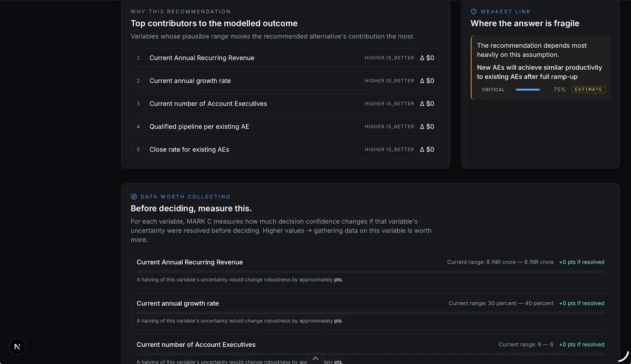
Task: Expand the bottom panel with the up chevron
Action: click(x=315, y=358)
